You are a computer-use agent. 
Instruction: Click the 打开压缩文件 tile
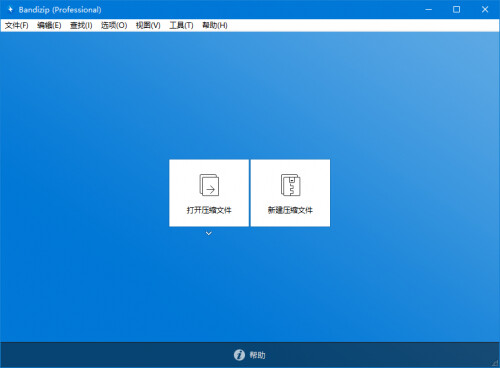click(x=209, y=193)
